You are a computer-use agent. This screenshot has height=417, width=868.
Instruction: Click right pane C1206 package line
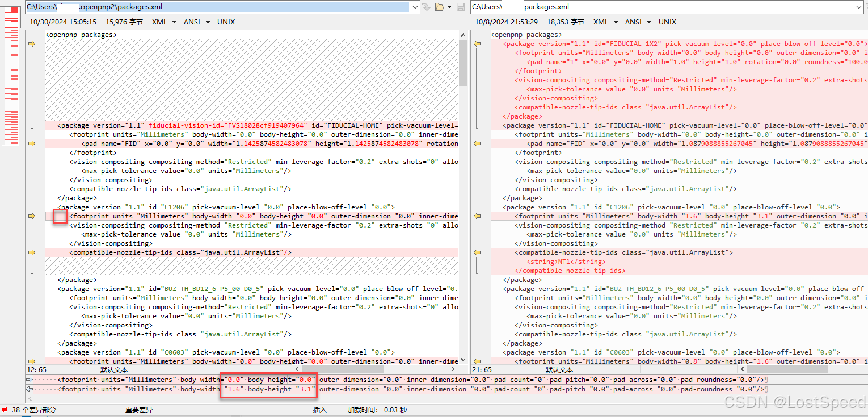coord(671,207)
